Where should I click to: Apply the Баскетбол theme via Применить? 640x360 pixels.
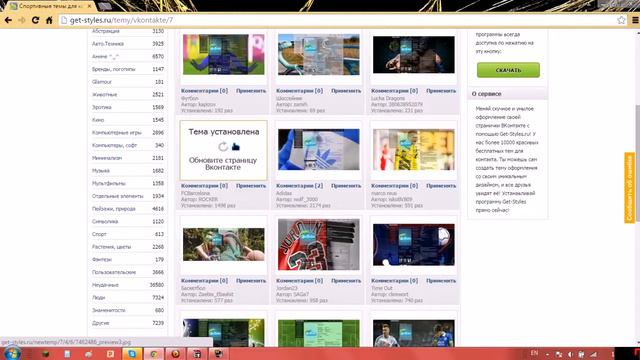click(x=251, y=281)
